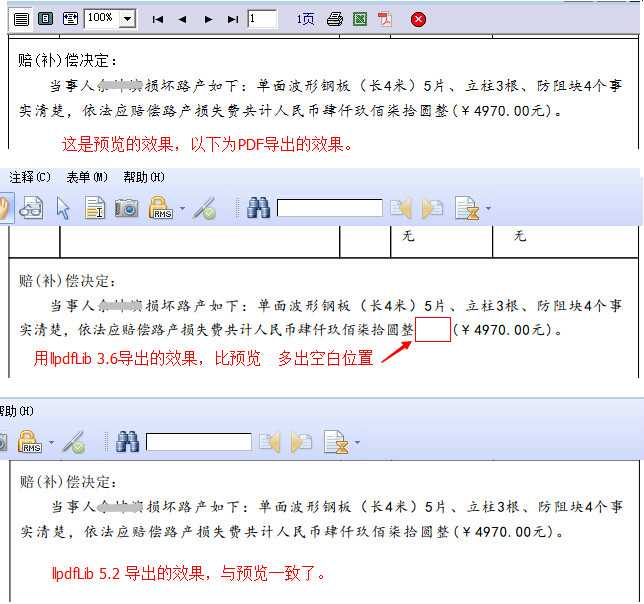Click the single page view icon
Image resolution: width=644 pixels, height=604 pixels.
46,19
